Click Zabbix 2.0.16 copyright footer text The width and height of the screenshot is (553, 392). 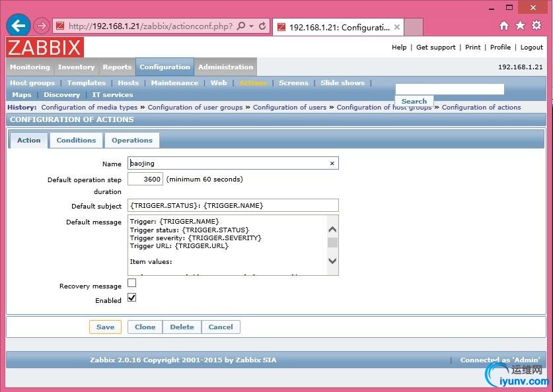(x=183, y=360)
